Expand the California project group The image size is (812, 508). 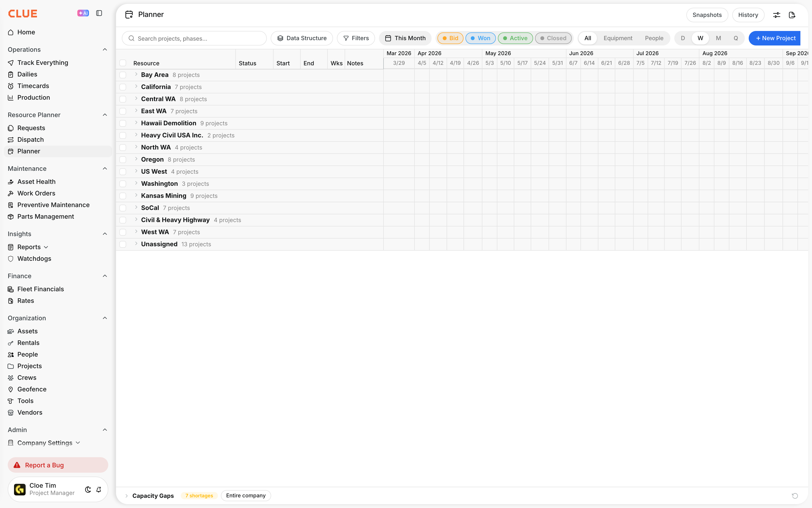[136, 87]
